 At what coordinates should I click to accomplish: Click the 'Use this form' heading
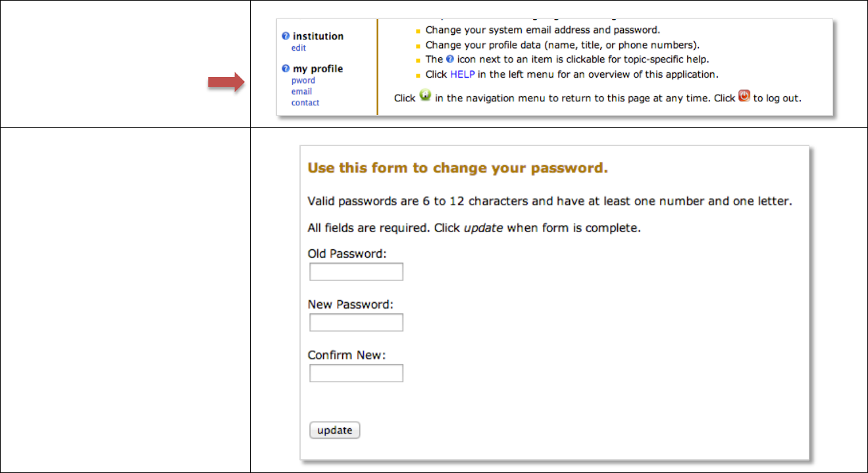coord(457,168)
